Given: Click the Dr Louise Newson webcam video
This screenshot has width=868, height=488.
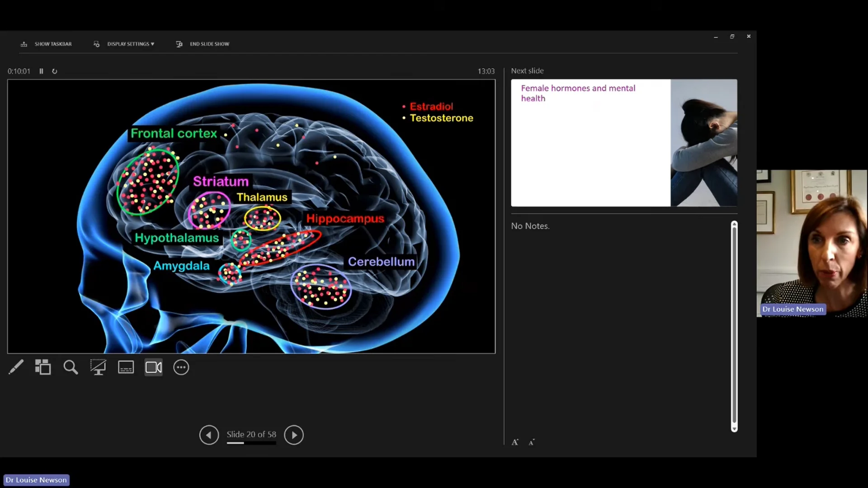Looking at the screenshot, I should pos(812,243).
